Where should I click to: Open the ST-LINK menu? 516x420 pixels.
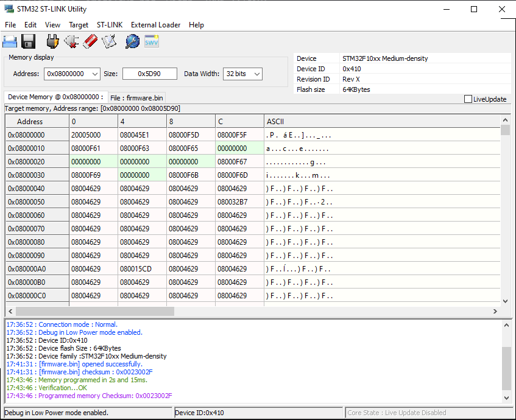110,25
